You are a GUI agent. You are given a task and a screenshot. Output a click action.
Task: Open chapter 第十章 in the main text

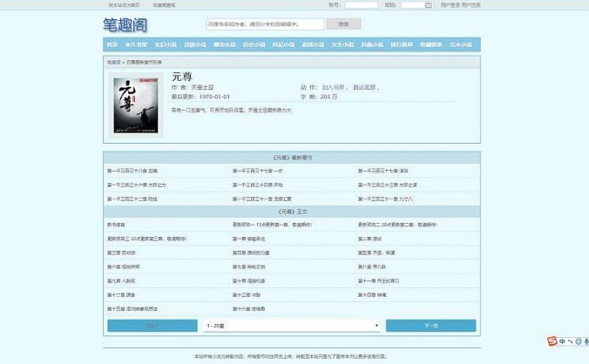point(248,281)
